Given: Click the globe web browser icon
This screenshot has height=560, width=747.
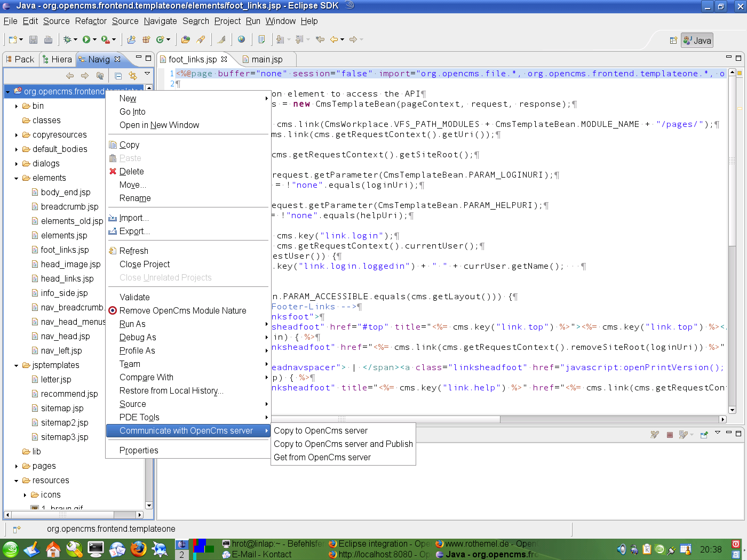Looking at the screenshot, I should point(241,39).
